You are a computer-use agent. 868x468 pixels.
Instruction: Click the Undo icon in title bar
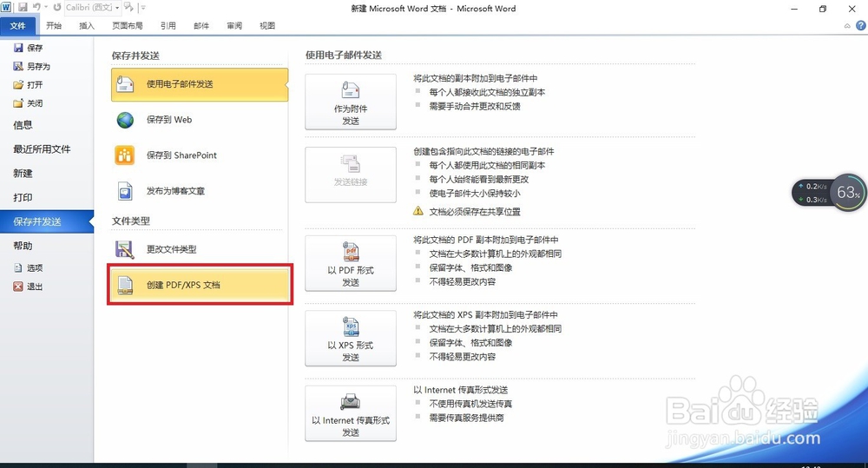36,7
